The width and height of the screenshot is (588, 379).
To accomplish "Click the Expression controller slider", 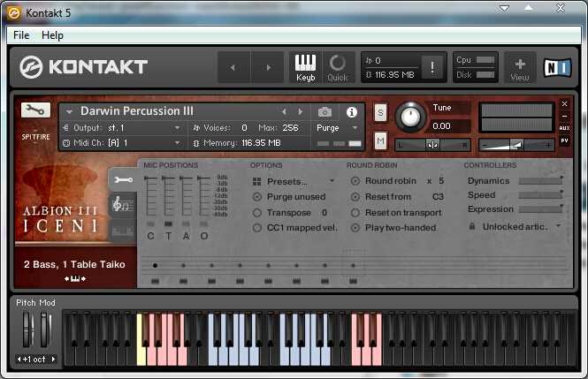I will pos(540,209).
